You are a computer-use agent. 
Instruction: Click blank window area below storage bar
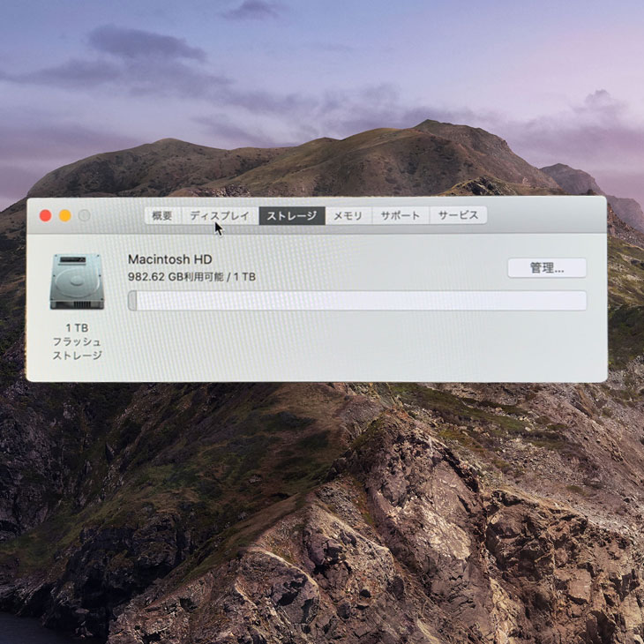(353, 348)
